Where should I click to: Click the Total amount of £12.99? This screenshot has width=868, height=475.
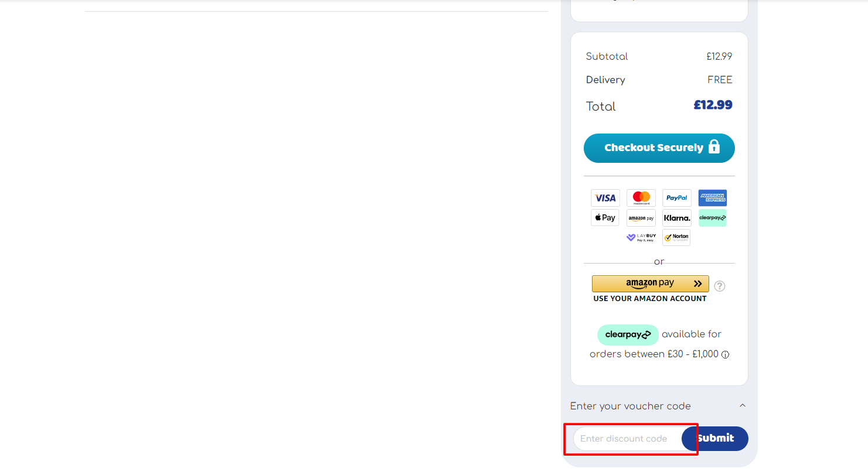coord(713,105)
